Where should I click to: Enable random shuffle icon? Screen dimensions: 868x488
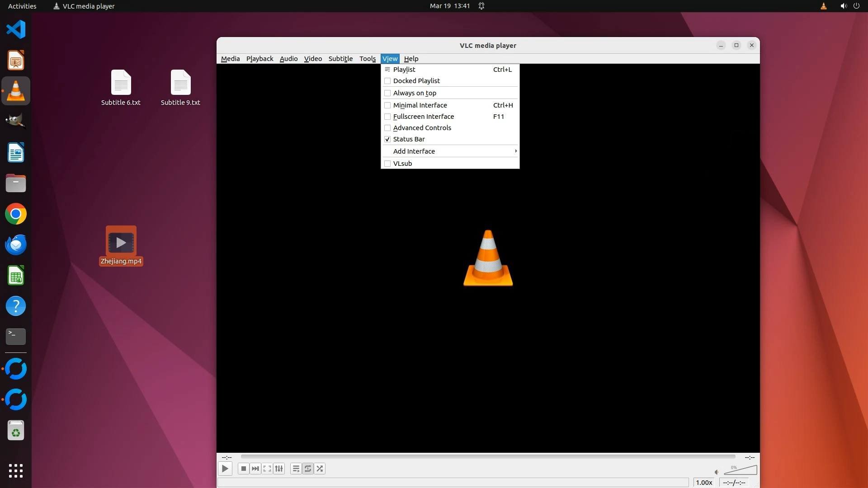[320, 469]
